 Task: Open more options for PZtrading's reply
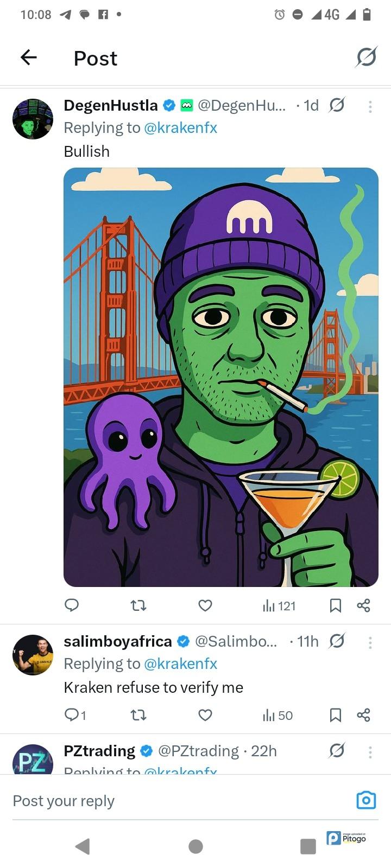coord(370,752)
